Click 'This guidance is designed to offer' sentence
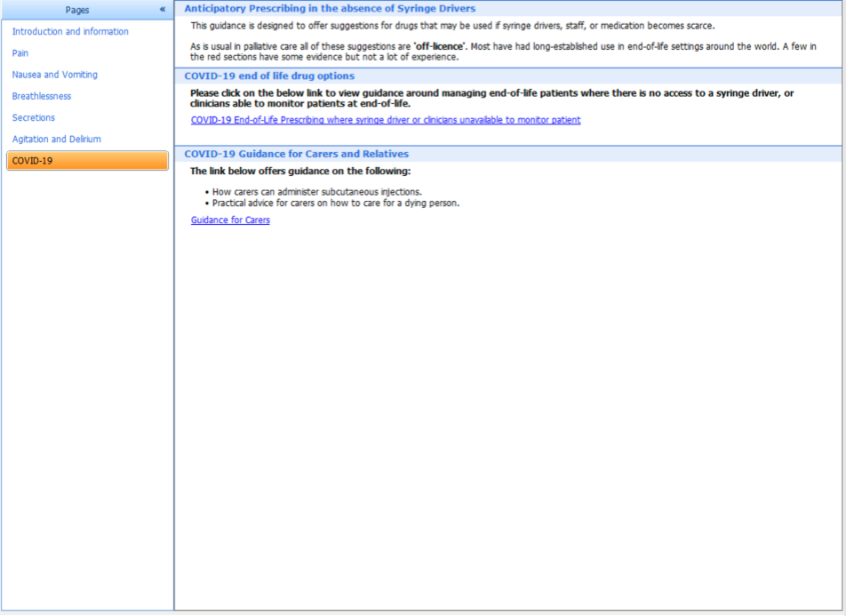846x616 pixels. click(x=452, y=26)
